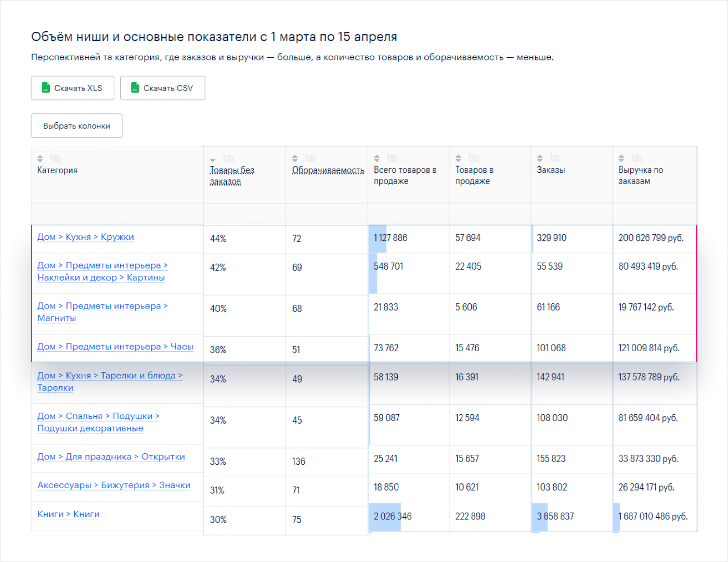Sort the Выручка по заказам column
The width and height of the screenshot is (728, 562).
click(621, 158)
